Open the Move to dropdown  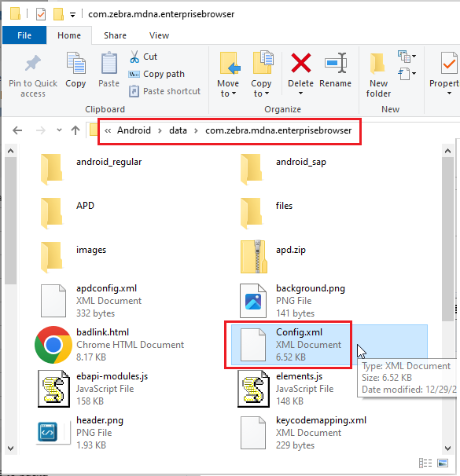click(x=228, y=75)
